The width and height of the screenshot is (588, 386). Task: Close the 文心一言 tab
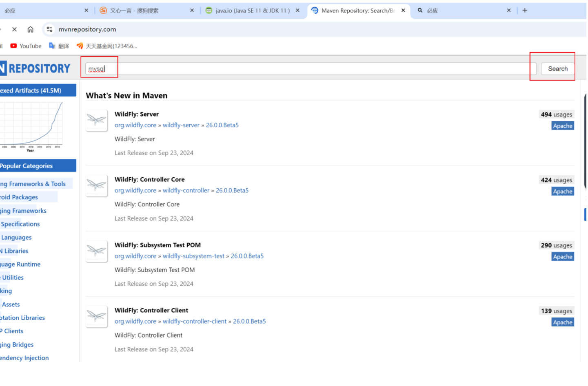pyautogui.click(x=192, y=11)
